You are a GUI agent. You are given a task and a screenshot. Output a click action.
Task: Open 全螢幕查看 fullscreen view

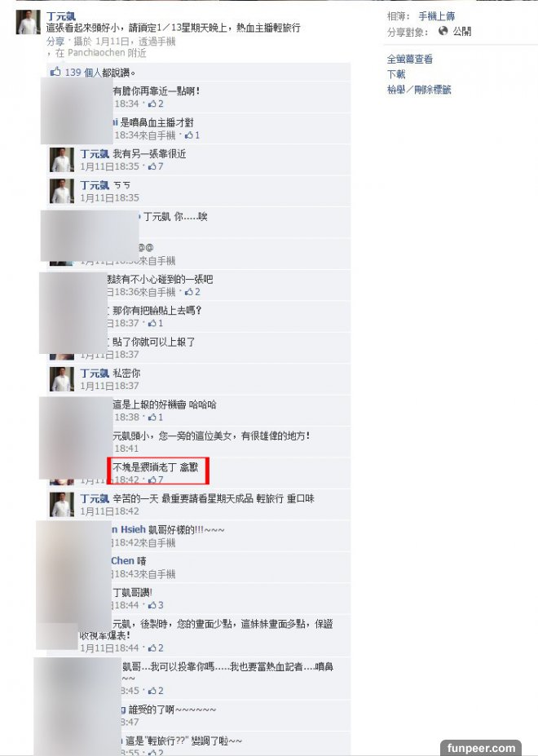410,59
